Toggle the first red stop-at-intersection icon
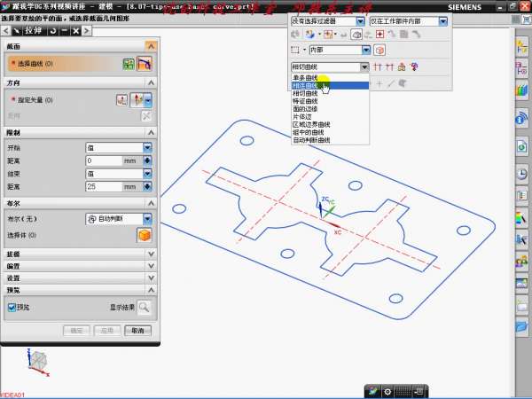Viewport: 532px width, 399px height. coord(378,66)
